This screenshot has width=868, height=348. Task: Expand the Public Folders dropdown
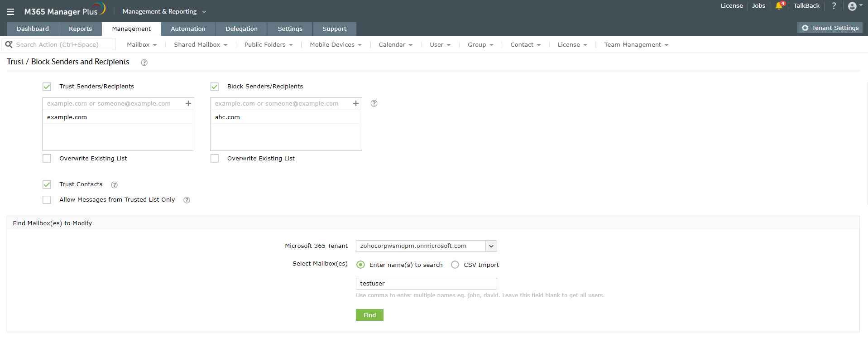click(x=269, y=44)
